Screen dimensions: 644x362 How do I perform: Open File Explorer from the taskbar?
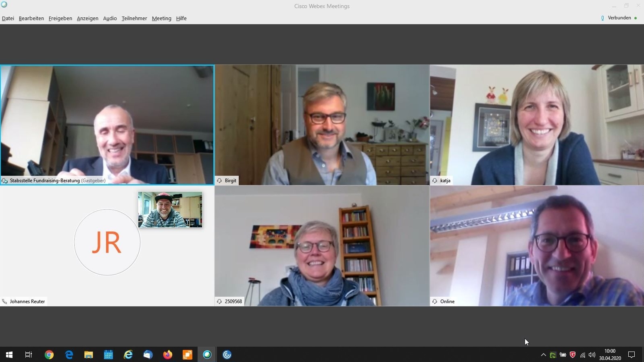click(89, 355)
